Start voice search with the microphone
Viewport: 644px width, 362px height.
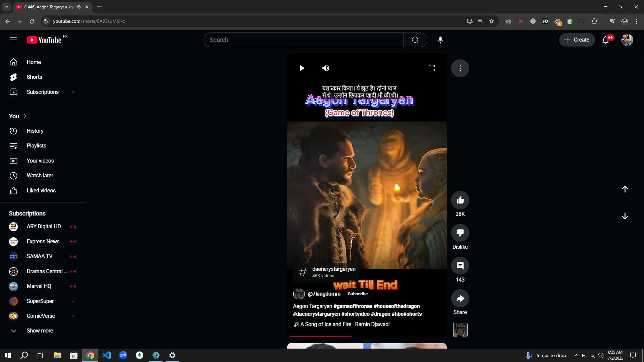[440, 40]
